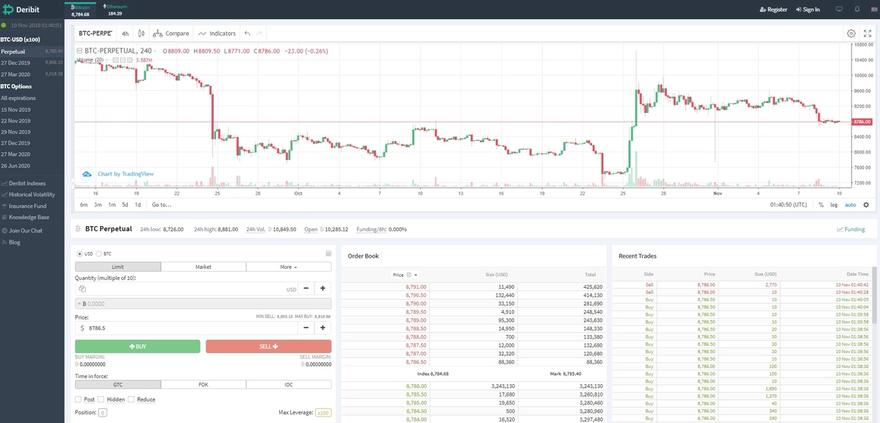
Task: Click the Max Leverage x100 badge
Action: click(x=323, y=413)
